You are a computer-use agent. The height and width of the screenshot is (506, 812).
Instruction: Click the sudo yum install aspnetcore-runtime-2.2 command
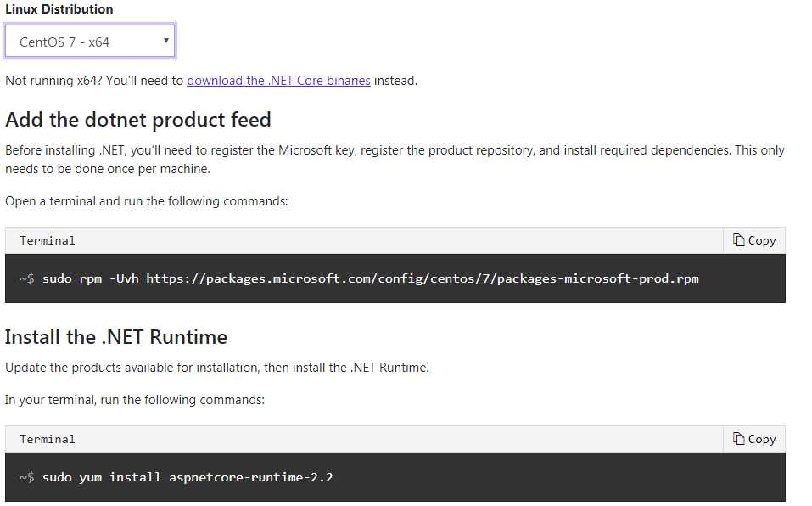click(188, 477)
